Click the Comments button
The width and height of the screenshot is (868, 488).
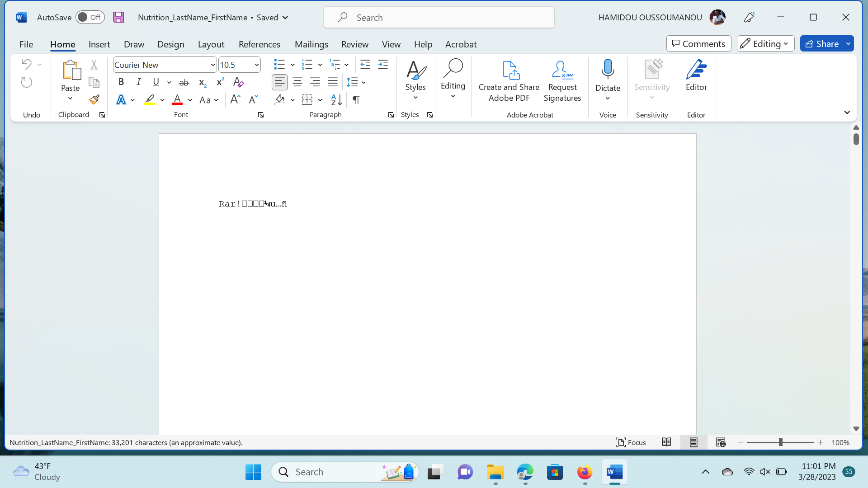tap(698, 43)
